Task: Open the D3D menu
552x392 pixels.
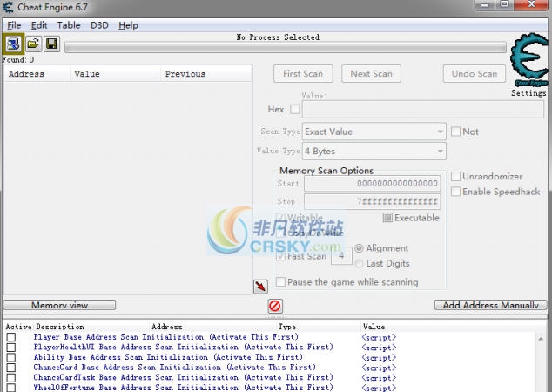Action: pyautogui.click(x=99, y=25)
